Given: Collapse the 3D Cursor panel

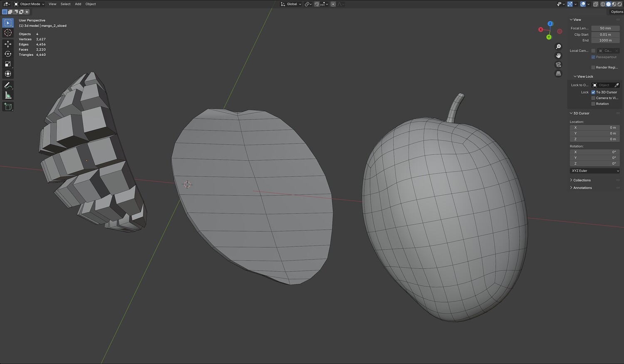Looking at the screenshot, I should (x=579, y=113).
